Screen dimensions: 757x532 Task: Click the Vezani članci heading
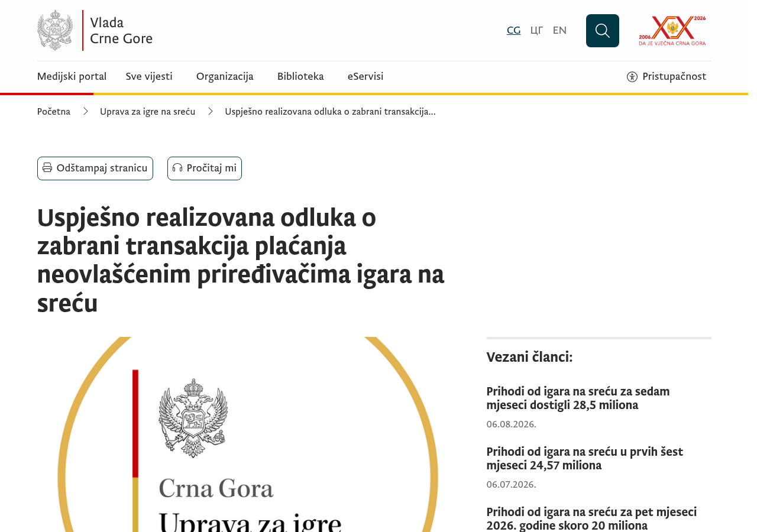pos(529,357)
